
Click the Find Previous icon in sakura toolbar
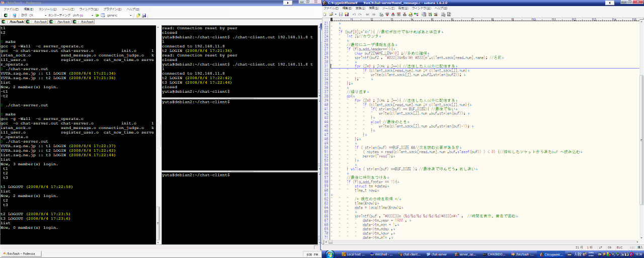393,15
